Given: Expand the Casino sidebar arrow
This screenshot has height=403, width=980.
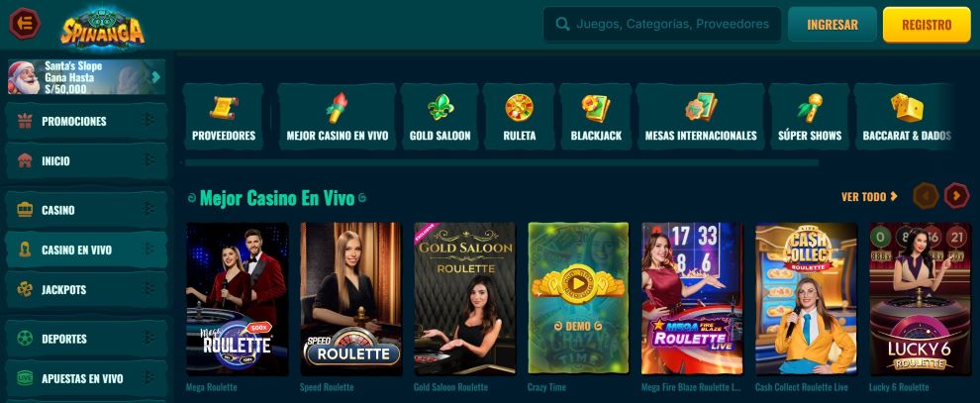Looking at the screenshot, I should (x=149, y=209).
